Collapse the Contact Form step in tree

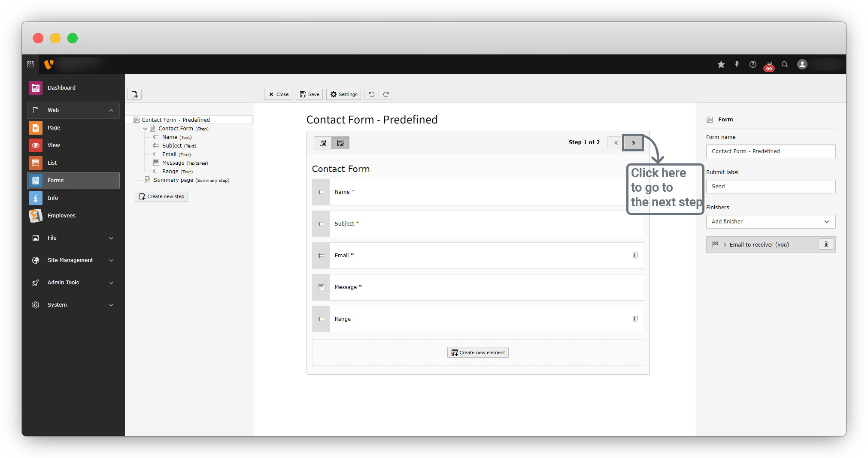pyautogui.click(x=145, y=129)
